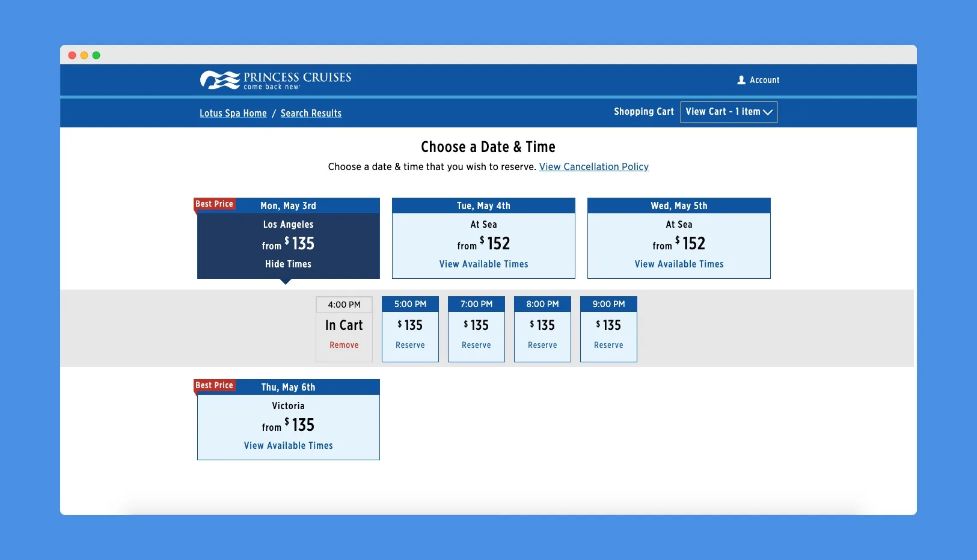Expand View Cart - 1 item dropdown
This screenshot has height=560, width=977.
[729, 112]
